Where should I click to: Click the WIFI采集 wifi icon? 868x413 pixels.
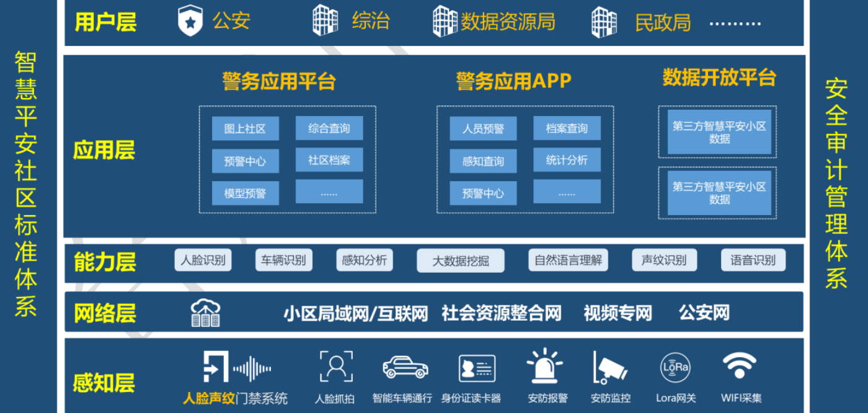click(740, 366)
